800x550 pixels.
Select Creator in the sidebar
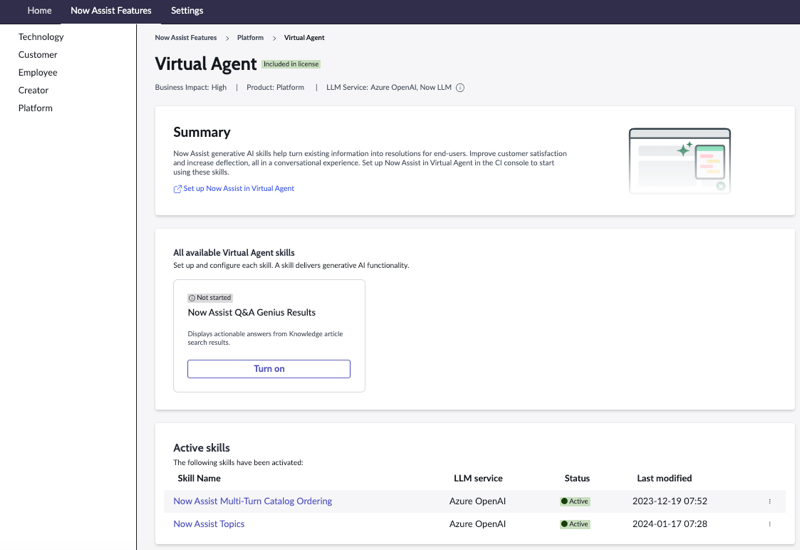click(33, 90)
